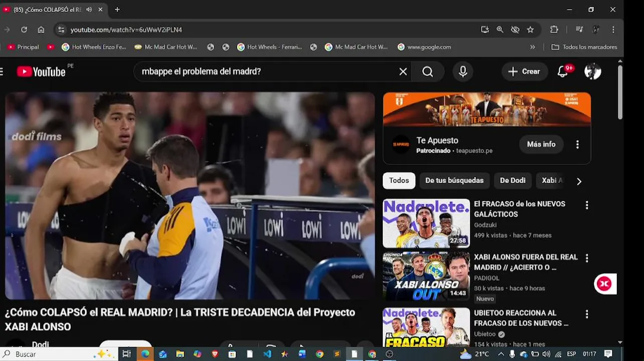Open the www.google.com bookmark

pyautogui.click(x=424, y=47)
